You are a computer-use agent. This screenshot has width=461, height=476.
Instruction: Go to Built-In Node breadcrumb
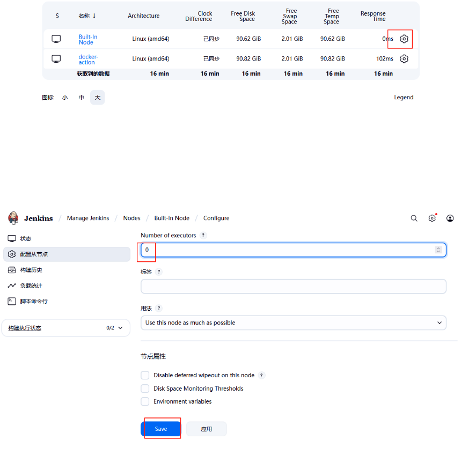(172, 218)
